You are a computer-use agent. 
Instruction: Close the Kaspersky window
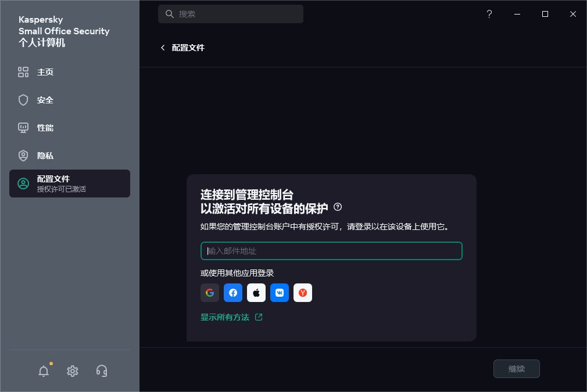click(573, 14)
